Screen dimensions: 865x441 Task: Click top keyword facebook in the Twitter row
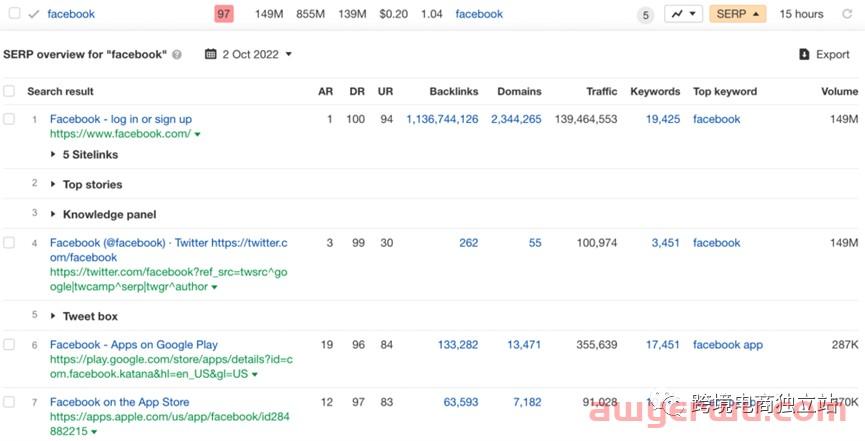pyautogui.click(x=716, y=243)
